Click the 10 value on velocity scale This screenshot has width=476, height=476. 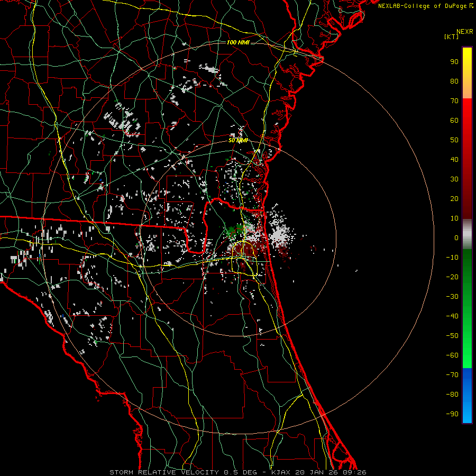coord(454,218)
